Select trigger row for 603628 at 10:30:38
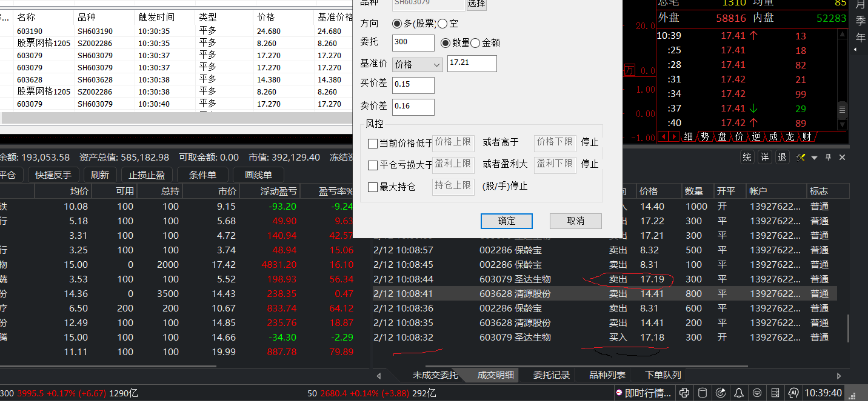 pos(176,80)
